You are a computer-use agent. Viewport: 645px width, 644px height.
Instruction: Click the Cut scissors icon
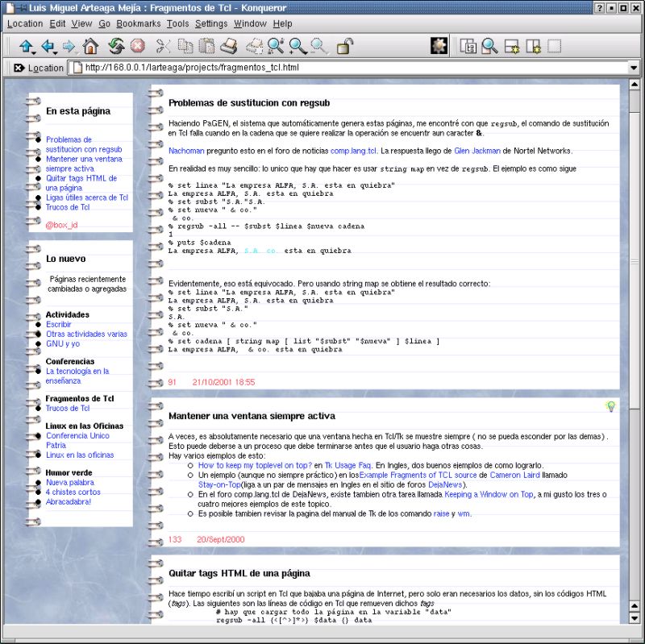(x=163, y=46)
